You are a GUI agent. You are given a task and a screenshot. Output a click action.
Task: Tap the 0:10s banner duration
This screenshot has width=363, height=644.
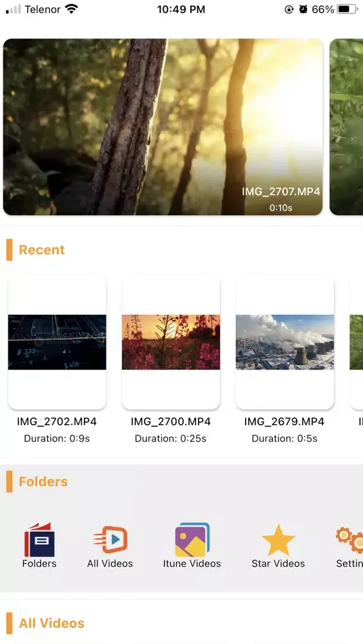(280, 208)
